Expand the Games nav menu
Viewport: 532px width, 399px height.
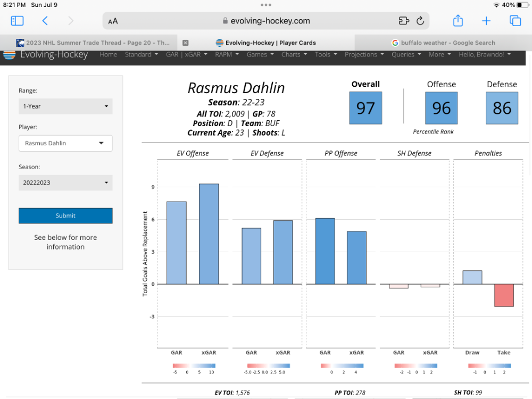click(260, 55)
